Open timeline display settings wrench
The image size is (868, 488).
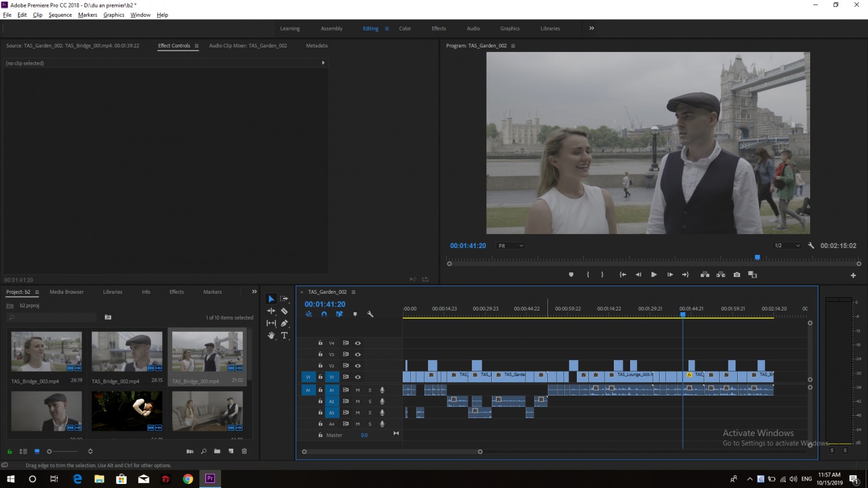click(370, 314)
